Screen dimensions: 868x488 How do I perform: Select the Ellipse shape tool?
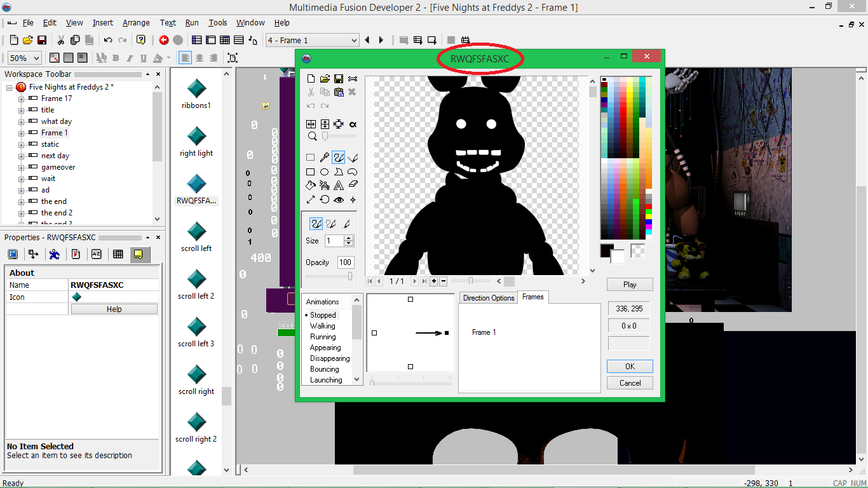tap(325, 172)
